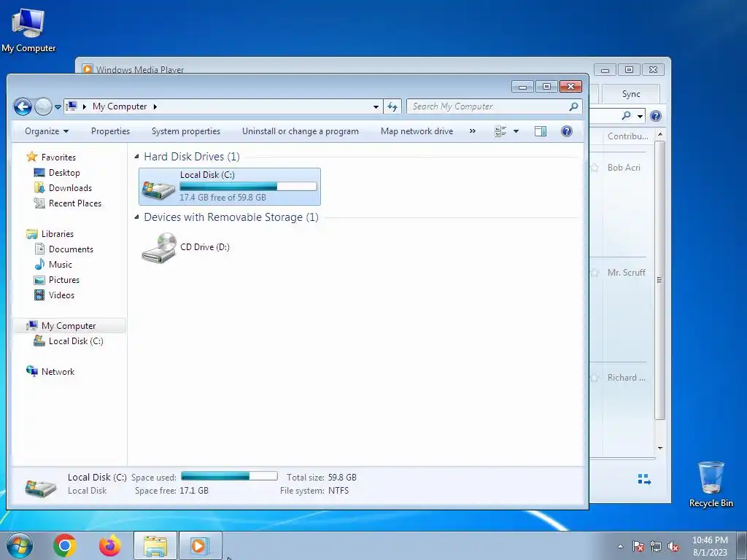Open Downloads under Favorites
747x560 pixels.
(x=70, y=188)
